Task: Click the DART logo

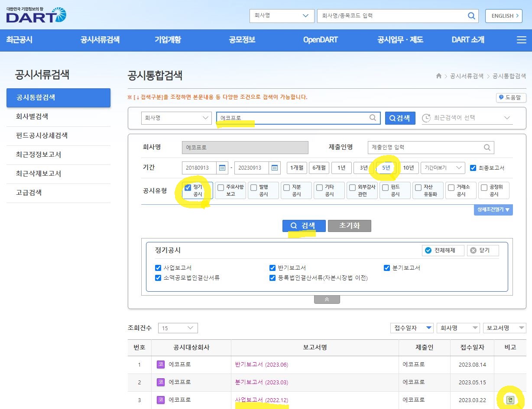Action: coord(36,15)
